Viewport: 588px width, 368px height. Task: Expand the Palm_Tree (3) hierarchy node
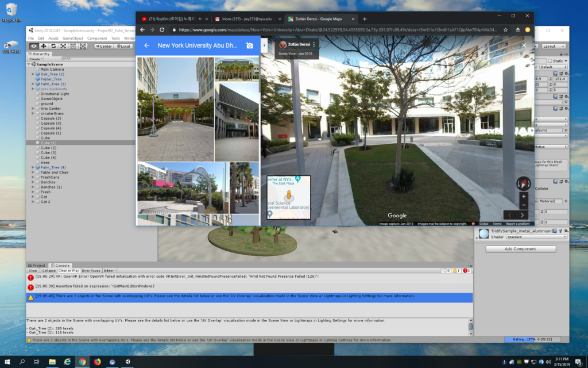[33, 84]
